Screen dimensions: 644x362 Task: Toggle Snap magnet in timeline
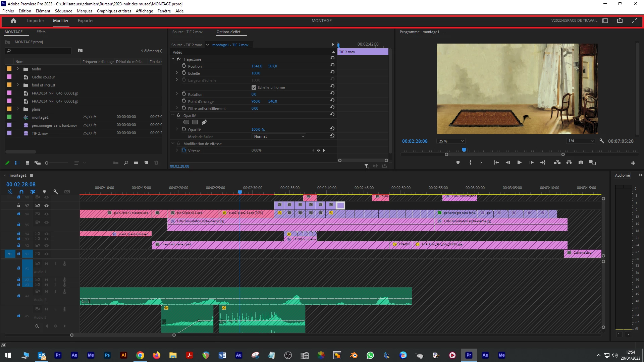[21, 192]
